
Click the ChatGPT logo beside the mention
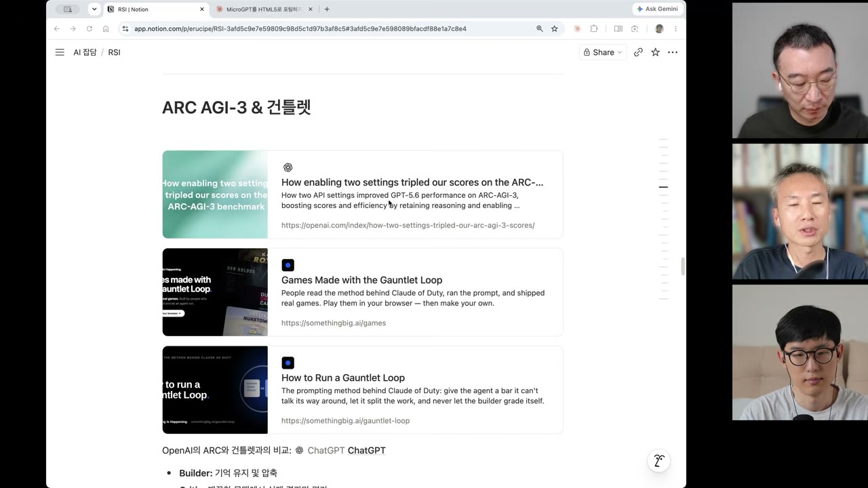click(299, 450)
